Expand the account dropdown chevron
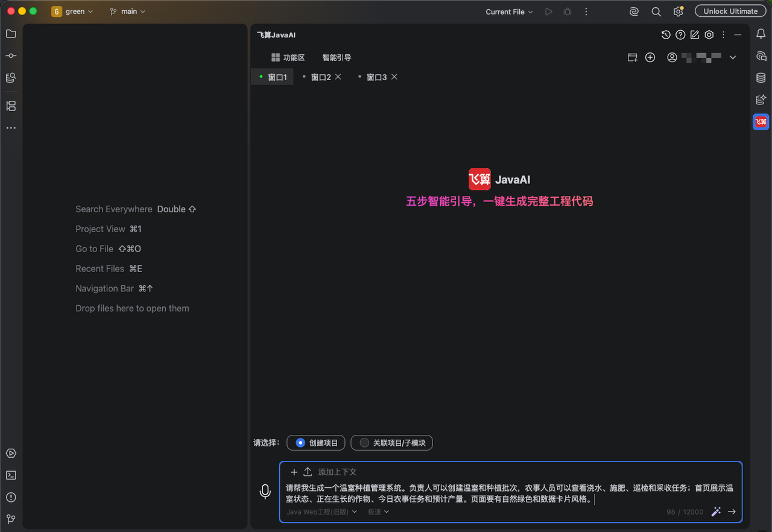772x532 pixels. click(x=733, y=57)
